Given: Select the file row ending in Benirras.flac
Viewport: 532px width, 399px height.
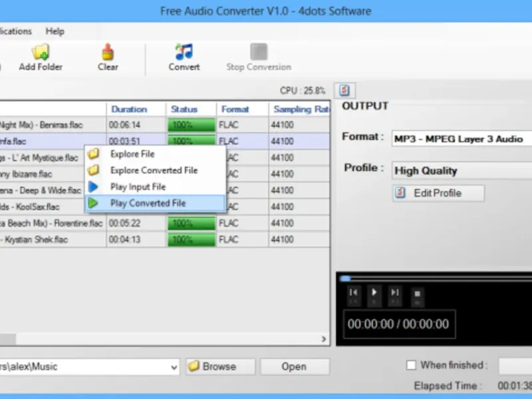Looking at the screenshot, I should (x=164, y=125).
